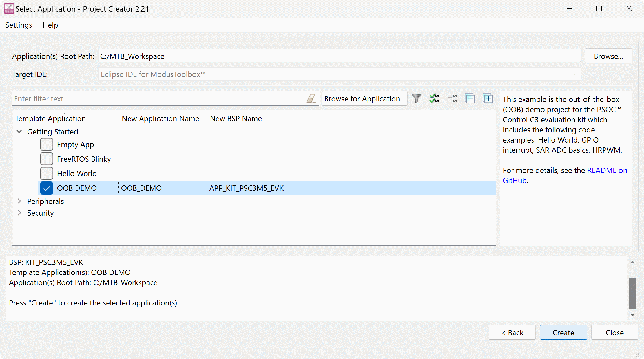
Task: Open the Settings menu
Action: pyautogui.click(x=19, y=25)
